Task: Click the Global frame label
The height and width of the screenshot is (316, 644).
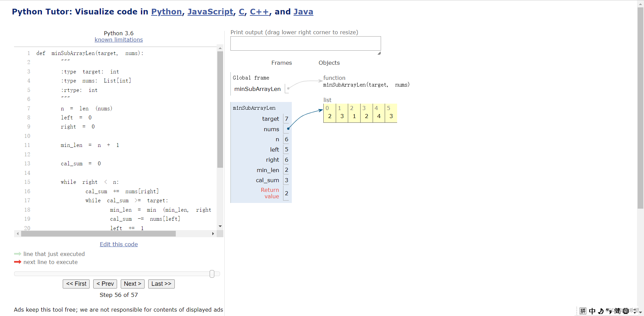Action: click(251, 78)
